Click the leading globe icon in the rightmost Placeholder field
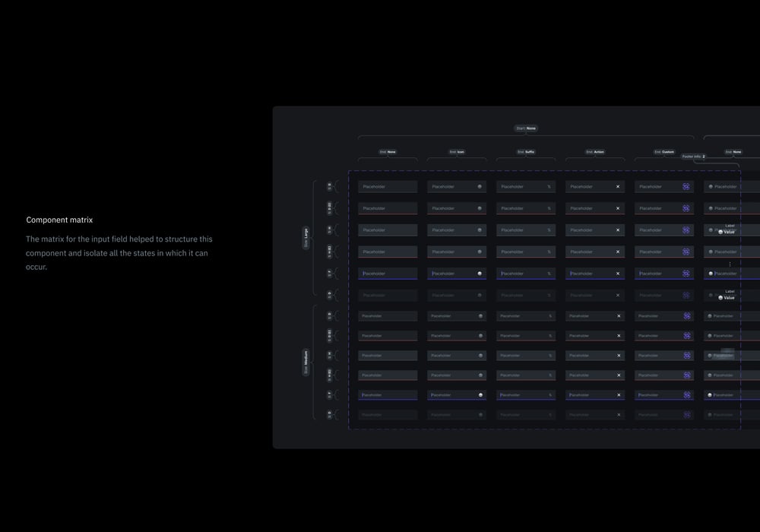This screenshot has width=760, height=532. [711, 186]
